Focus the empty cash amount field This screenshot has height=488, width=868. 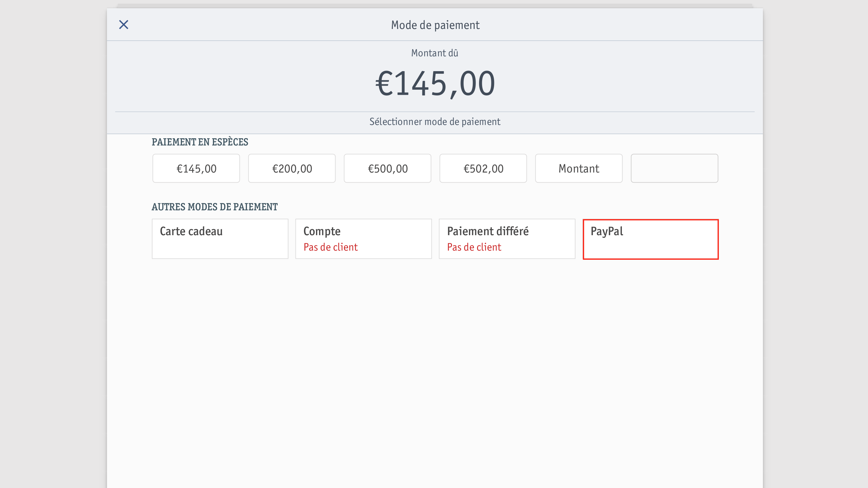pyautogui.click(x=674, y=168)
